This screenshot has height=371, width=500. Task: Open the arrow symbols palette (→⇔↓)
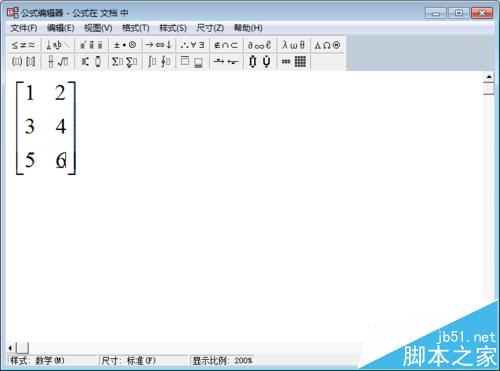159,45
